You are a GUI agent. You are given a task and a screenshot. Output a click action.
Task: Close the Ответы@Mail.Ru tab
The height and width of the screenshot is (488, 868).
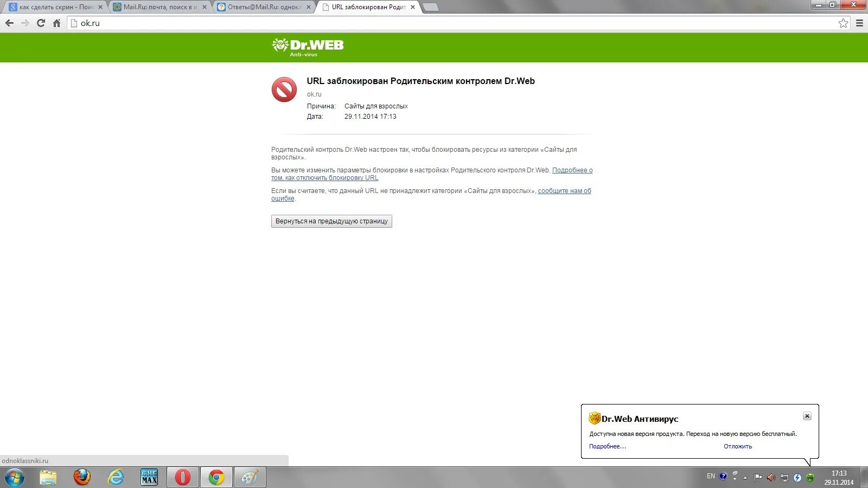click(309, 7)
